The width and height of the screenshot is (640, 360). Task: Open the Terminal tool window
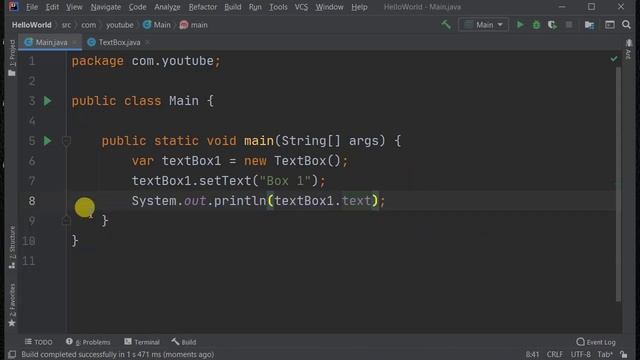click(x=142, y=342)
